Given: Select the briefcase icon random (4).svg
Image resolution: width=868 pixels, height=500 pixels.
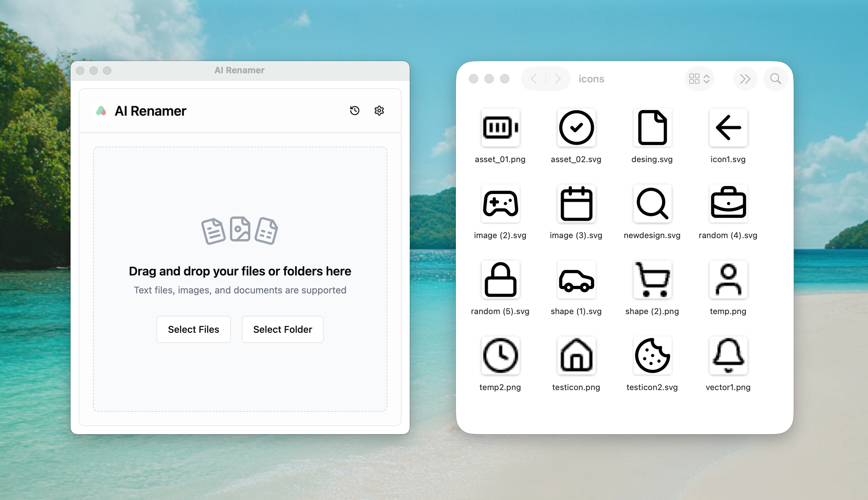Looking at the screenshot, I should pos(728,203).
